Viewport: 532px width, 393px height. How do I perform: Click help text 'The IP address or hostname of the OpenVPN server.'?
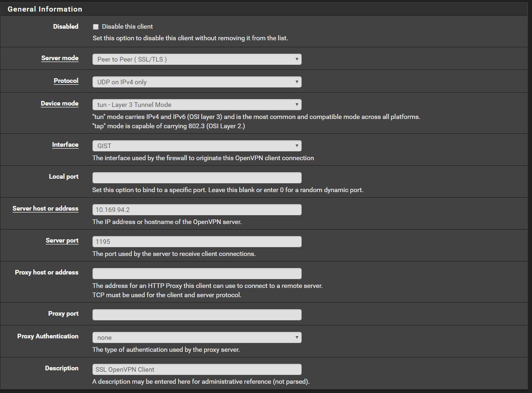(x=167, y=222)
